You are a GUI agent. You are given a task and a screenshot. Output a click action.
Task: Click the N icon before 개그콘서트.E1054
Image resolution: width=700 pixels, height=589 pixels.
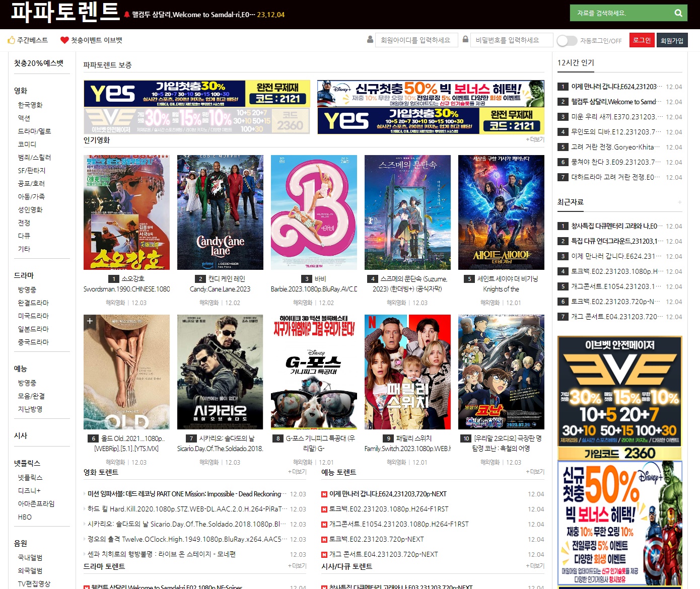324,525
